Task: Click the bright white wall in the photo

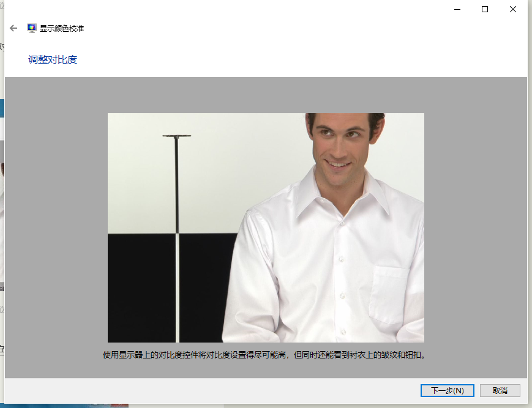Action: coord(141,153)
